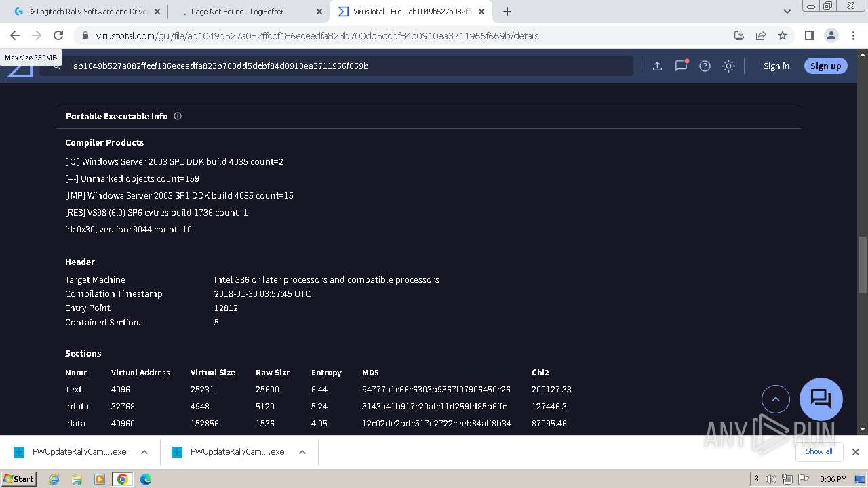Open the VirusTotal help icon

point(705,66)
